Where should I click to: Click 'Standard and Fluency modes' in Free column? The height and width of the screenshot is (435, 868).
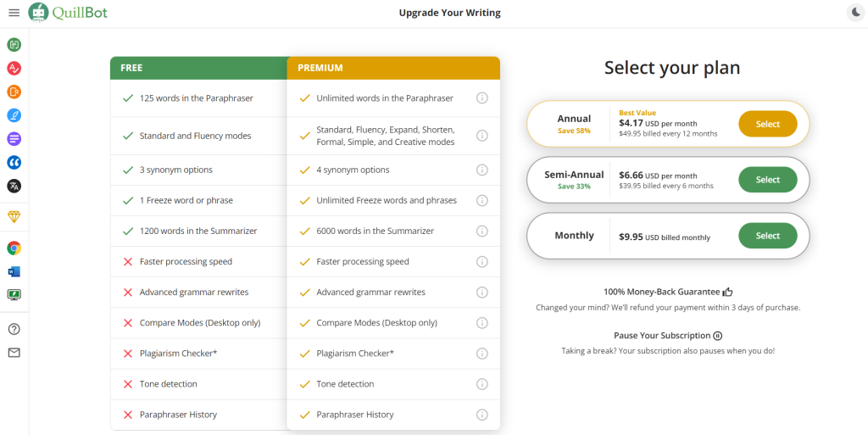(x=196, y=136)
